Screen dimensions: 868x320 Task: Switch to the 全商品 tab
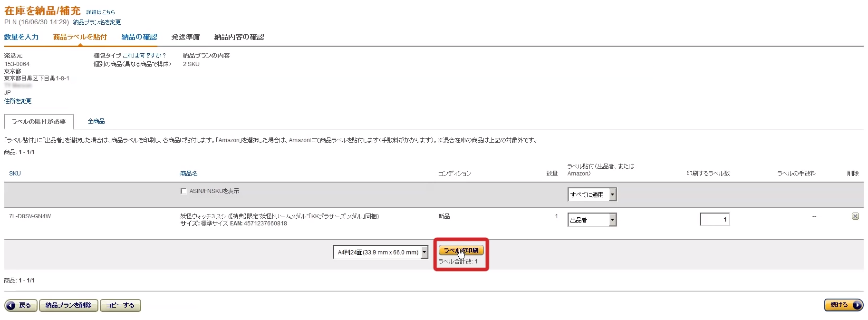[x=96, y=121]
